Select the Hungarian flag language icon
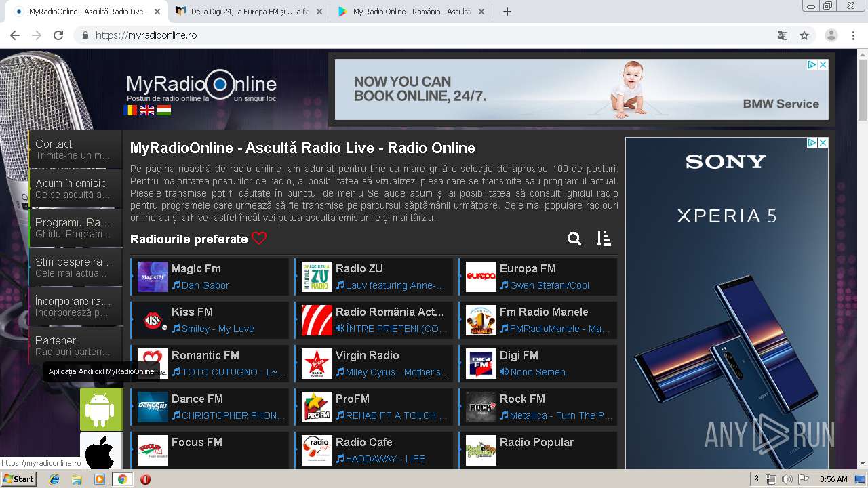The width and height of the screenshot is (868, 488). click(x=163, y=110)
